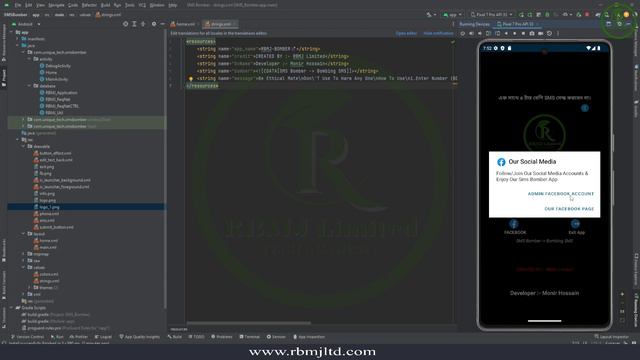Screen dimensions: 640x360
Task: Select the Pixel 7 Pro API 33 device tab
Action: pyautogui.click(x=518, y=24)
